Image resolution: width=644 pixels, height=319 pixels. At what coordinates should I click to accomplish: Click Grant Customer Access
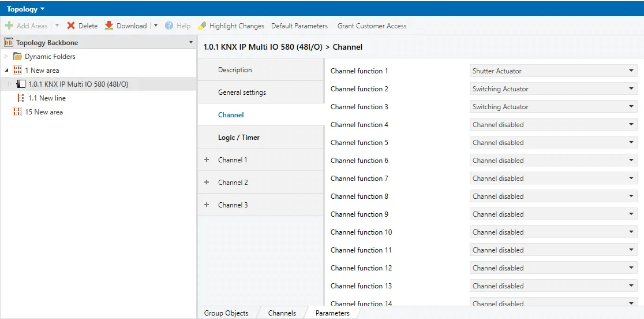tap(372, 26)
